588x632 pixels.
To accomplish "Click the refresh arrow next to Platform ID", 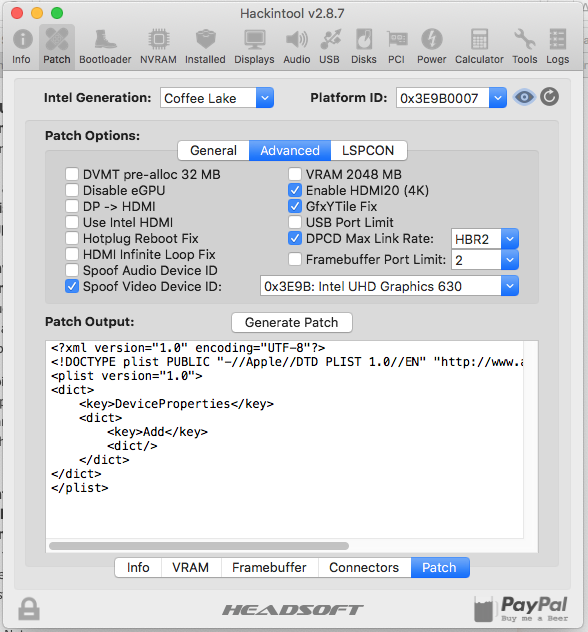I will coord(549,97).
